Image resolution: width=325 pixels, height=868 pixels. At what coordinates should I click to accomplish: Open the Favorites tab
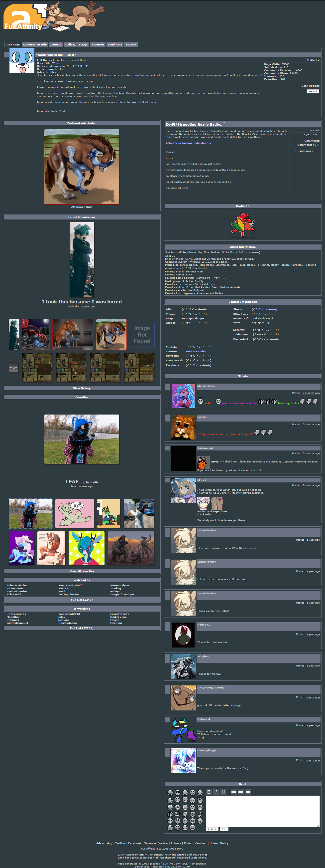click(x=98, y=44)
